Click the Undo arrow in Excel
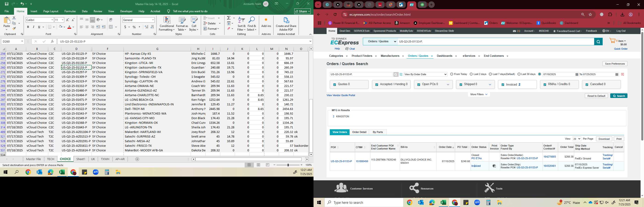Image resolution: width=644 pixels, height=207 pixels. point(22,4)
